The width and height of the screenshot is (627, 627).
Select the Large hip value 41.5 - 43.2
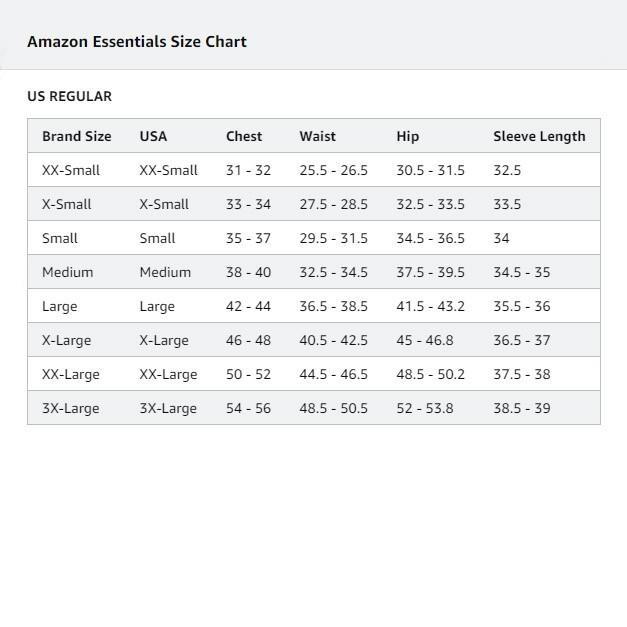click(430, 306)
